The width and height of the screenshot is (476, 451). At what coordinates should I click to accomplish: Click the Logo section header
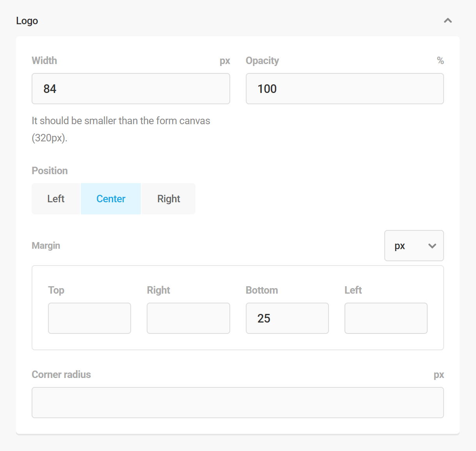tap(27, 20)
